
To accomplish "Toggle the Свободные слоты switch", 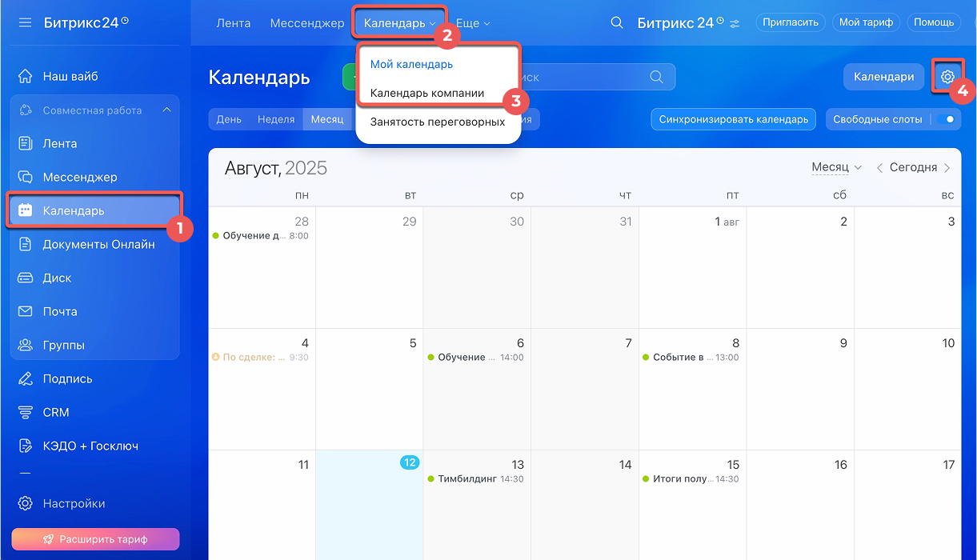I will 947,119.
